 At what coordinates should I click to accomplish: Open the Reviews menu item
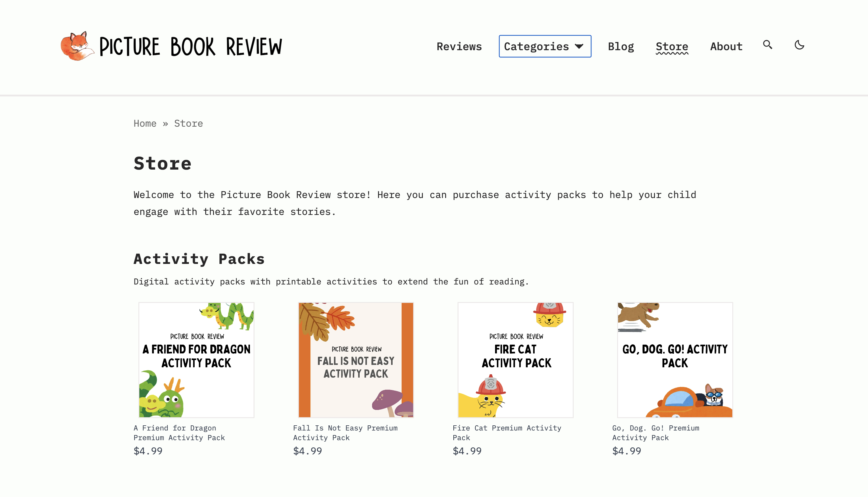pyautogui.click(x=460, y=47)
